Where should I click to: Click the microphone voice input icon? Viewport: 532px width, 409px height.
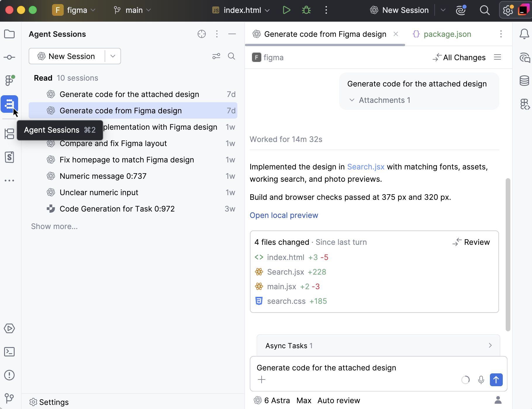[481, 380]
